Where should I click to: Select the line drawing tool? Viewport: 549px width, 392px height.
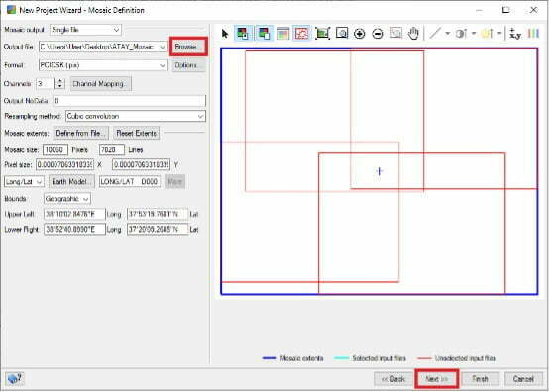435,34
